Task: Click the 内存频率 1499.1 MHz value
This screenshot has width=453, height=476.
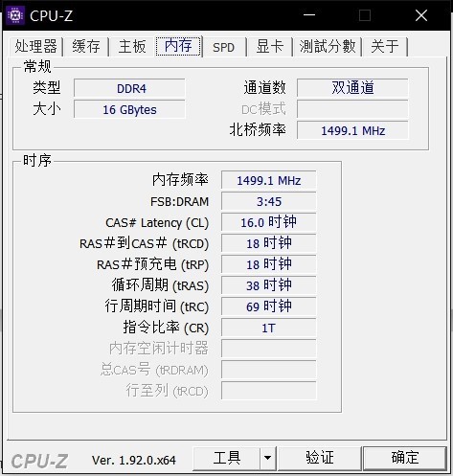Action: [268, 180]
